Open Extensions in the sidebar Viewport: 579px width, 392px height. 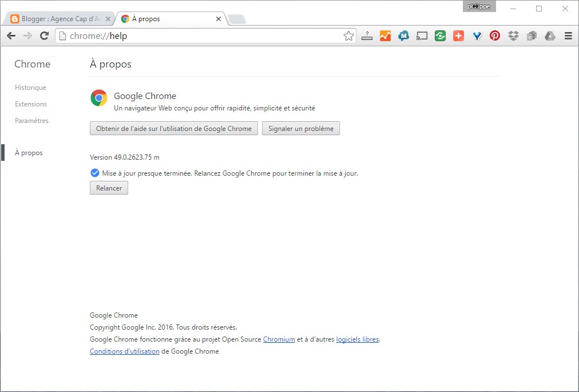coord(31,104)
